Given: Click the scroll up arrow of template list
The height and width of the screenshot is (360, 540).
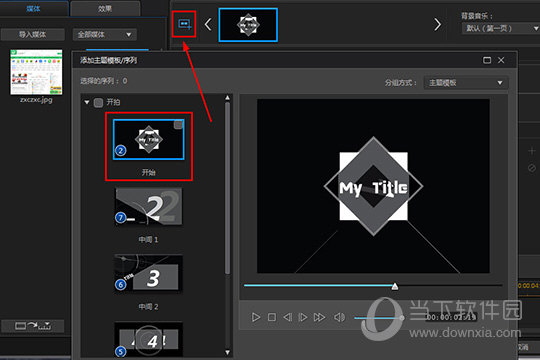Looking at the screenshot, I should [x=227, y=98].
